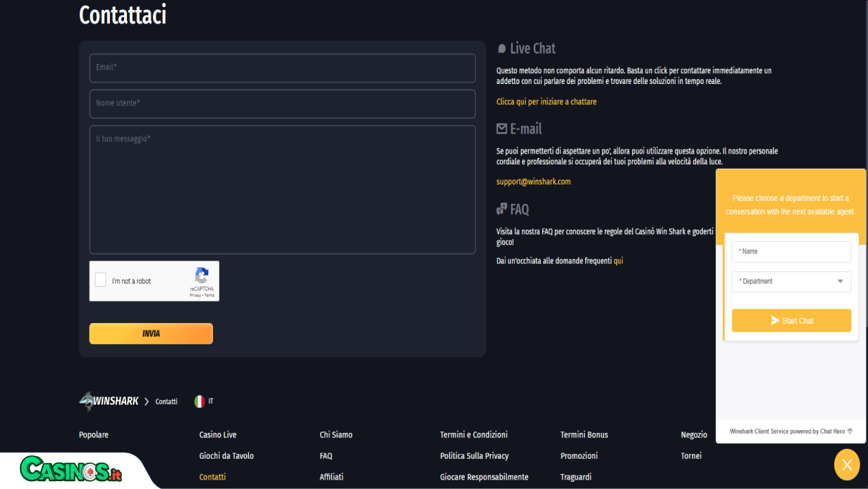Click the E-mail heading text

pyautogui.click(x=526, y=129)
